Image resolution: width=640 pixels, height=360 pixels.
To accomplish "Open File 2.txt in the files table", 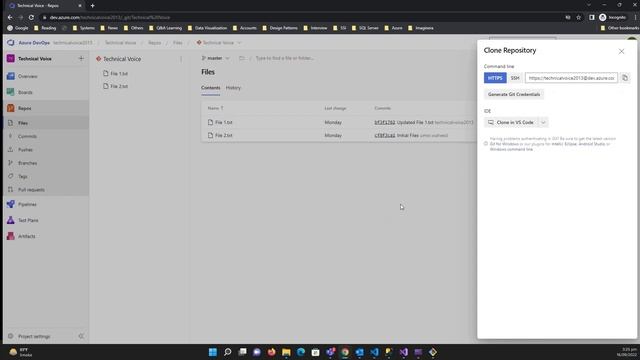I will [224, 135].
